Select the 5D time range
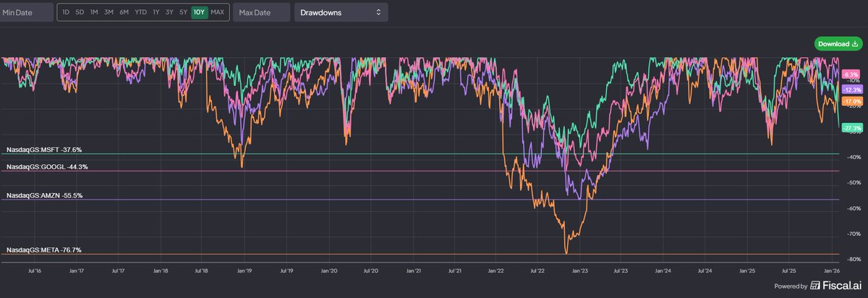This screenshot has width=868, height=298. coord(80,12)
